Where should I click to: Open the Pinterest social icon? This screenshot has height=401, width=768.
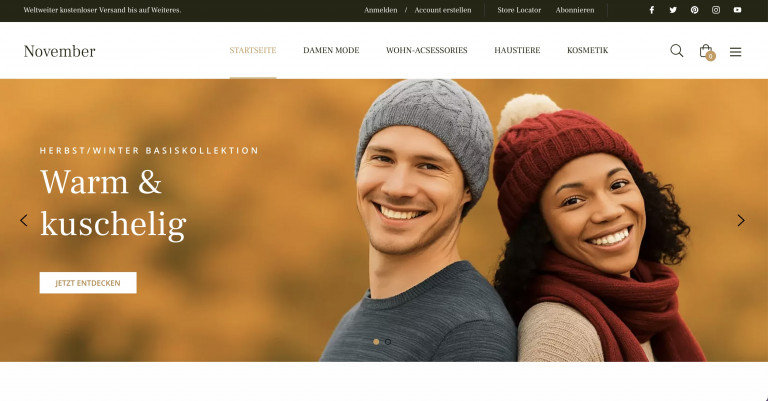click(695, 10)
